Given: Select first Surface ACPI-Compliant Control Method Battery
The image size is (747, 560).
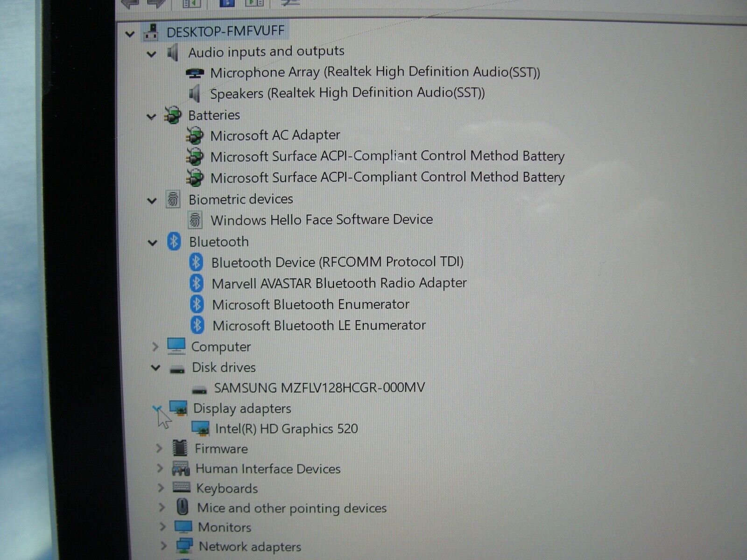Looking at the screenshot, I should (x=388, y=156).
